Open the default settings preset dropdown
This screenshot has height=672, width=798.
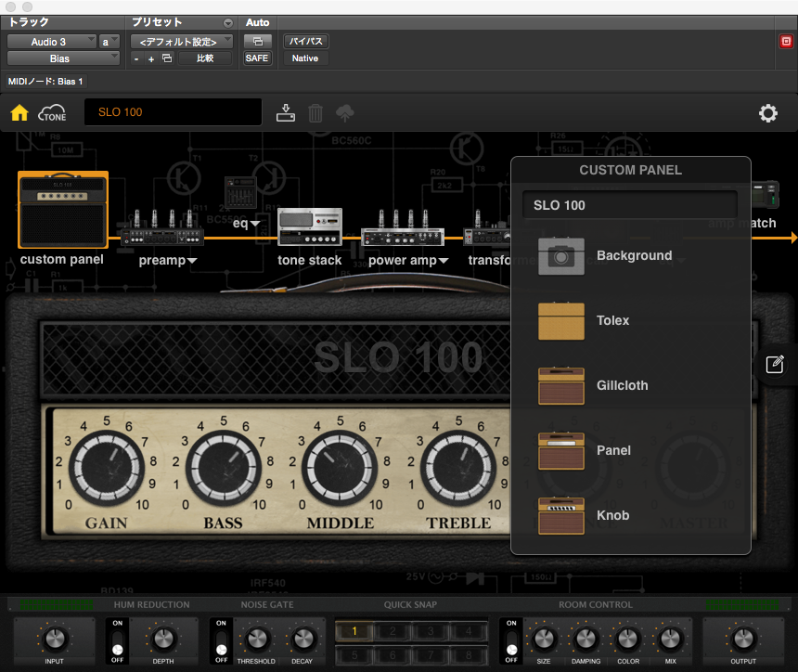182,41
